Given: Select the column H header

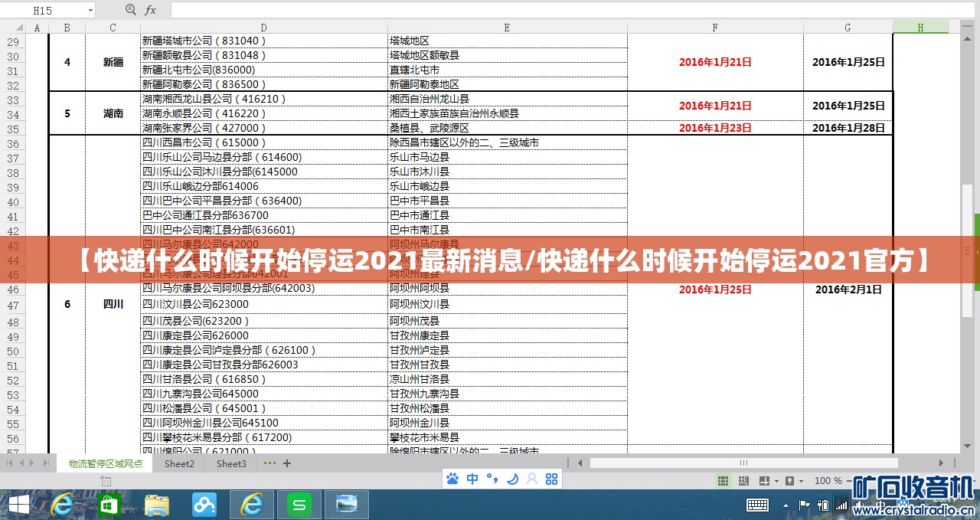Looking at the screenshot, I should (x=920, y=28).
